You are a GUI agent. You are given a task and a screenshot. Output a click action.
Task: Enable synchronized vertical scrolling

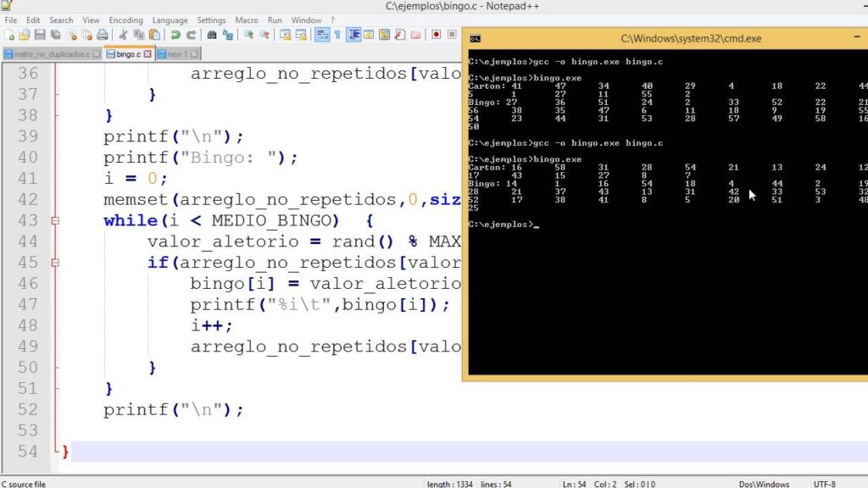pos(286,36)
